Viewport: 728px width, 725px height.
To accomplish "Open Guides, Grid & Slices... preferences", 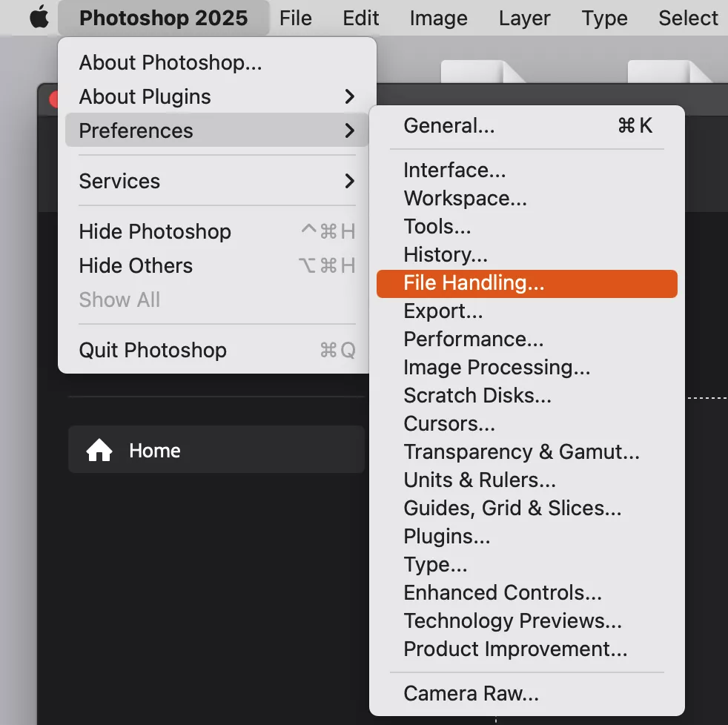I will pos(527,509).
